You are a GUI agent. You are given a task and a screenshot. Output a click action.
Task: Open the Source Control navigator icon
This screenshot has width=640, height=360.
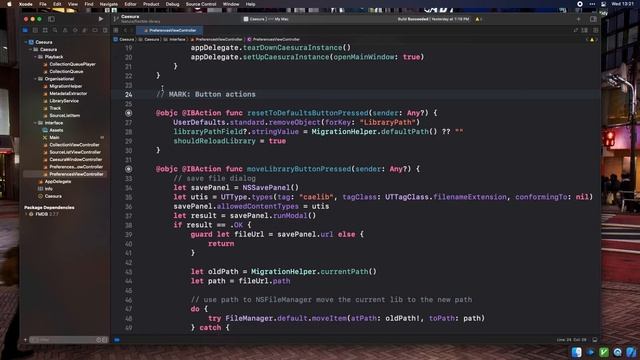pos(35,30)
